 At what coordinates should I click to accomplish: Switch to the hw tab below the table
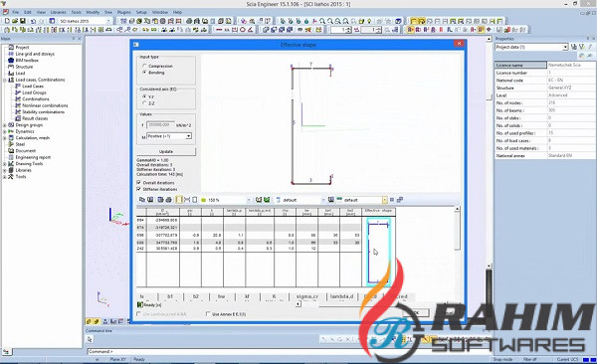(x=221, y=296)
